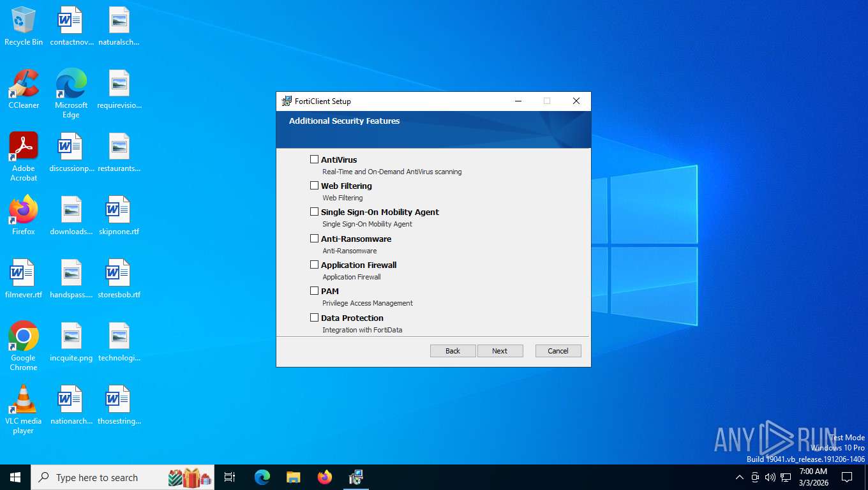Image resolution: width=868 pixels, height=490 pixels.
Task: Select the Firefox desktop shortcut
Action: coord(24,216)
